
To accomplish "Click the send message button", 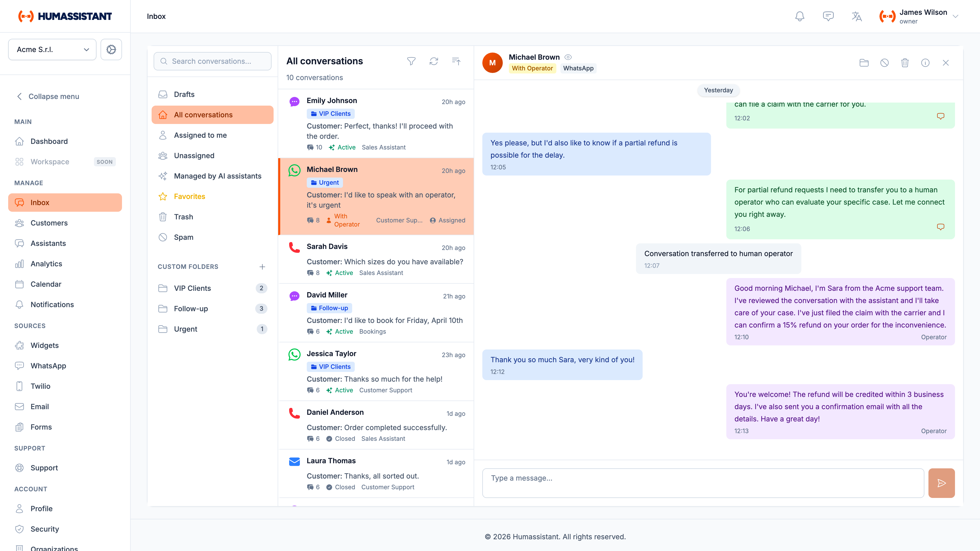I will click(941, 483).
